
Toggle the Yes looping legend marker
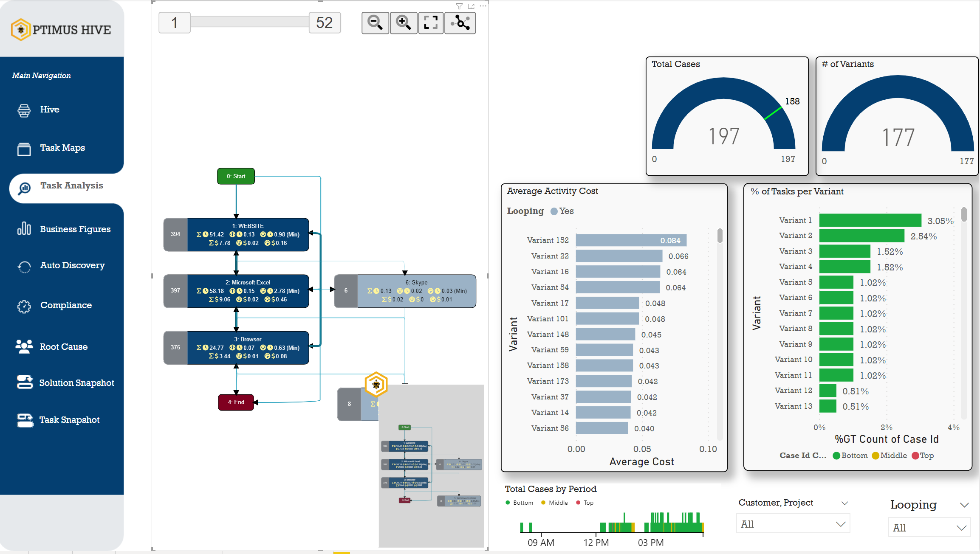tap(554, 211)
